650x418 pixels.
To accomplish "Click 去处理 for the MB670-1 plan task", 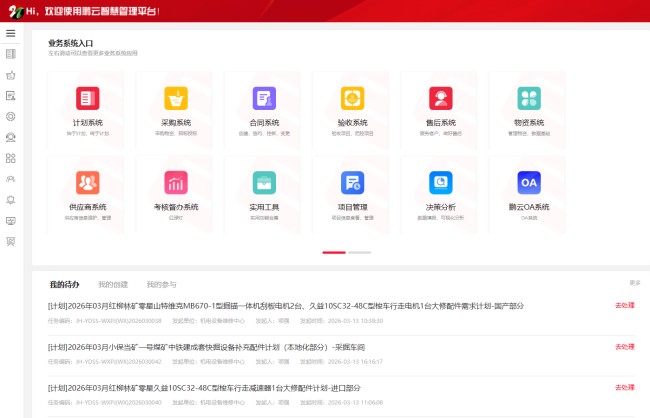I will [625, 305].
